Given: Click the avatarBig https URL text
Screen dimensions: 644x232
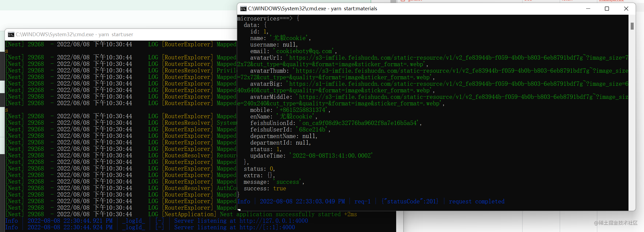Looking at the screenshot, I should [x=458, y=84].
